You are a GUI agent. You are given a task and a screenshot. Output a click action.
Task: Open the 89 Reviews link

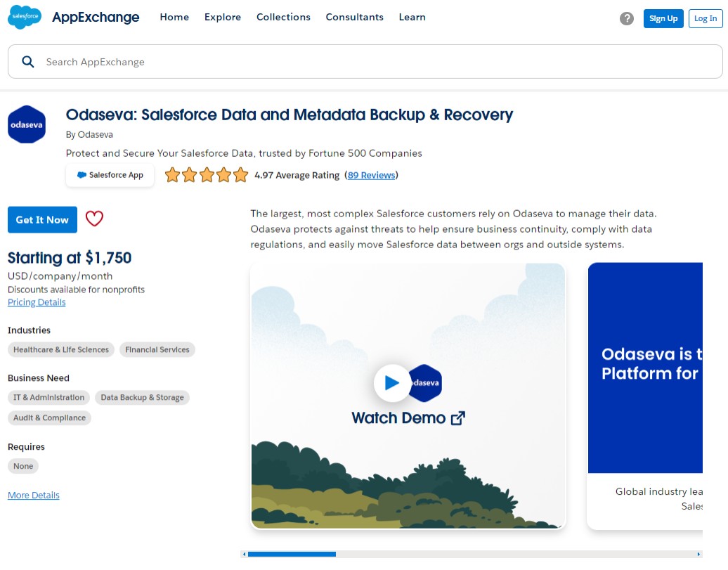pos(371,175)
